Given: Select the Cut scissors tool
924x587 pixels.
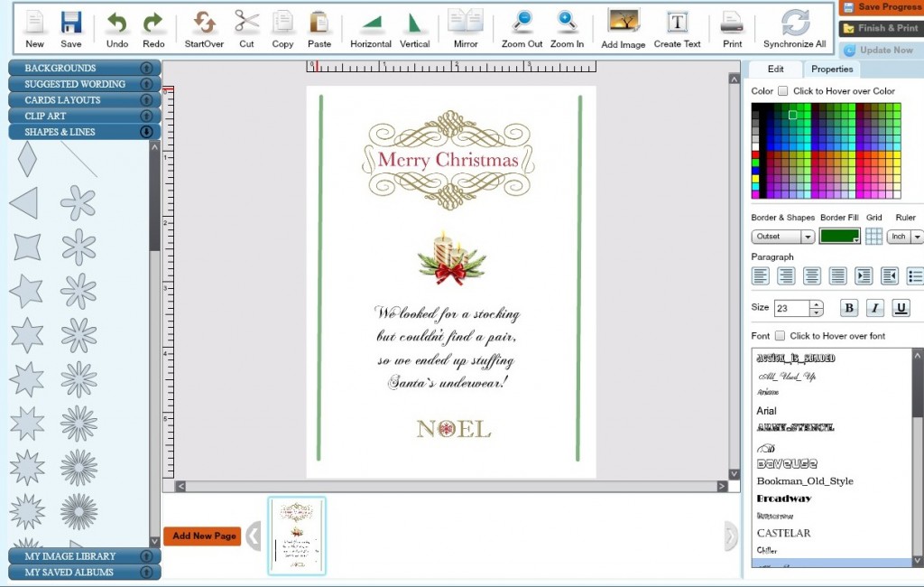Looking at the screenshot, I should pos(246,22).
